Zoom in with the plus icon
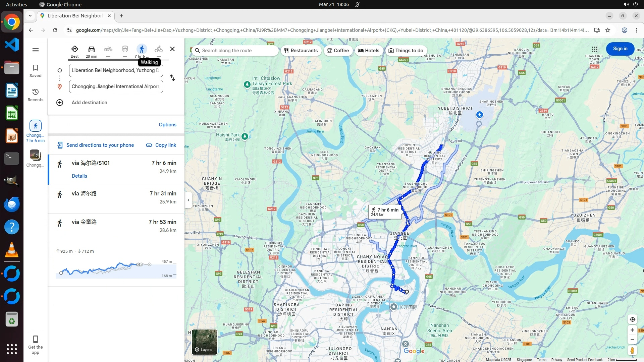Viewport: 644px width, 362px height. pyautogui.click(x=632, y=330)
